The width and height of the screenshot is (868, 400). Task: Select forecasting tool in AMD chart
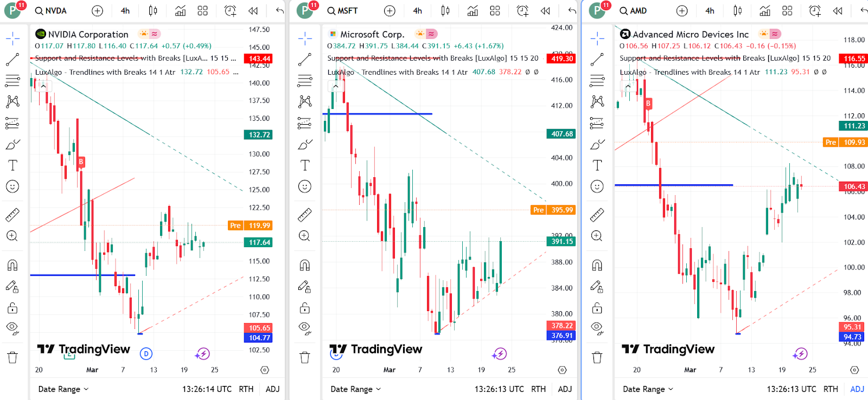coord(597,123)
